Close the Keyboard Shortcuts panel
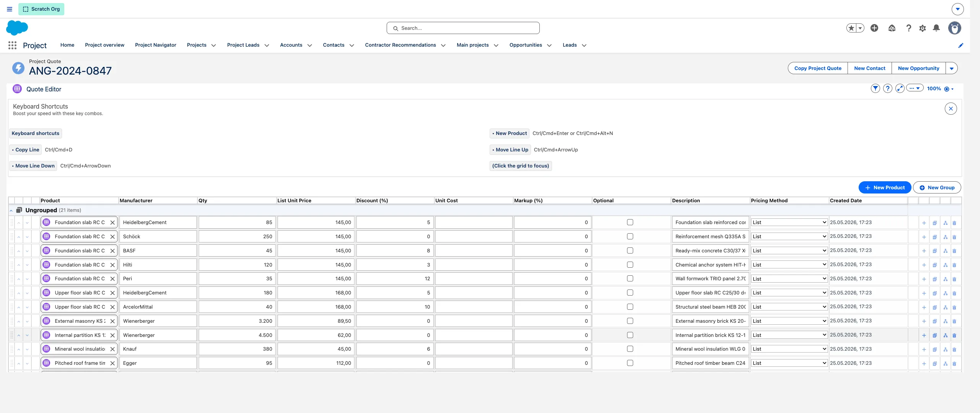 coord(951,109)
